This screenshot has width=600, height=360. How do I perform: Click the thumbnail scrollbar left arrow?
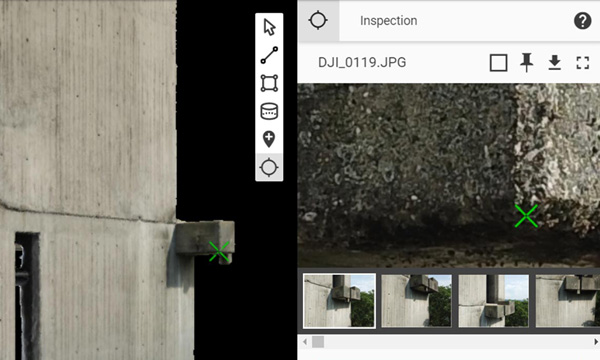click(305, 342)
